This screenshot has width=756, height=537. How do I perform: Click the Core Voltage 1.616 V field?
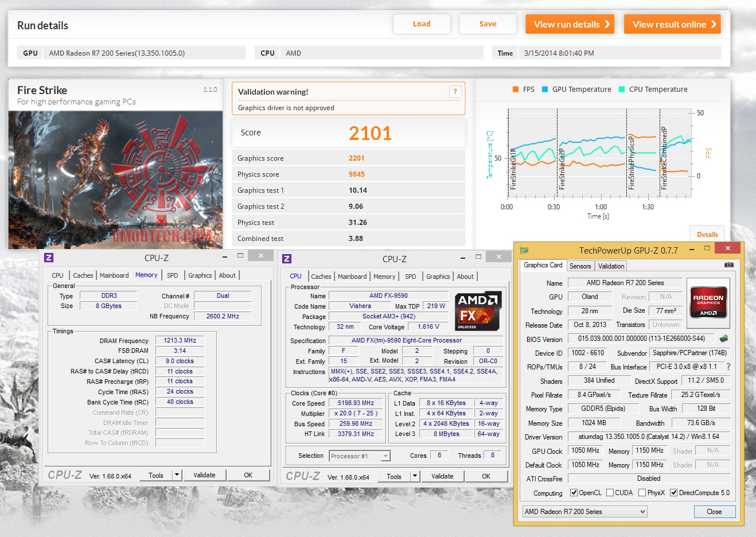click(428, 327)
